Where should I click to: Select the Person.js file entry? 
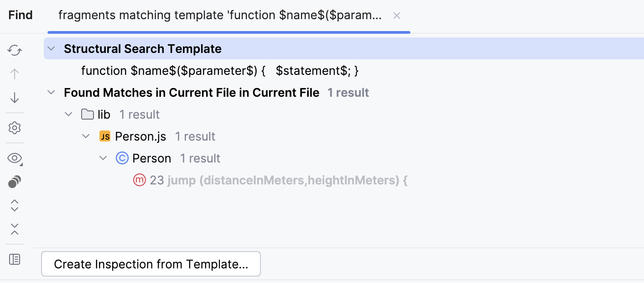click(140, 136)
